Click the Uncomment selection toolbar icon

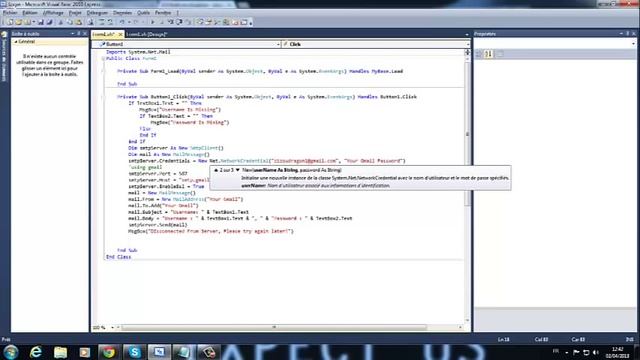[110, 22]
